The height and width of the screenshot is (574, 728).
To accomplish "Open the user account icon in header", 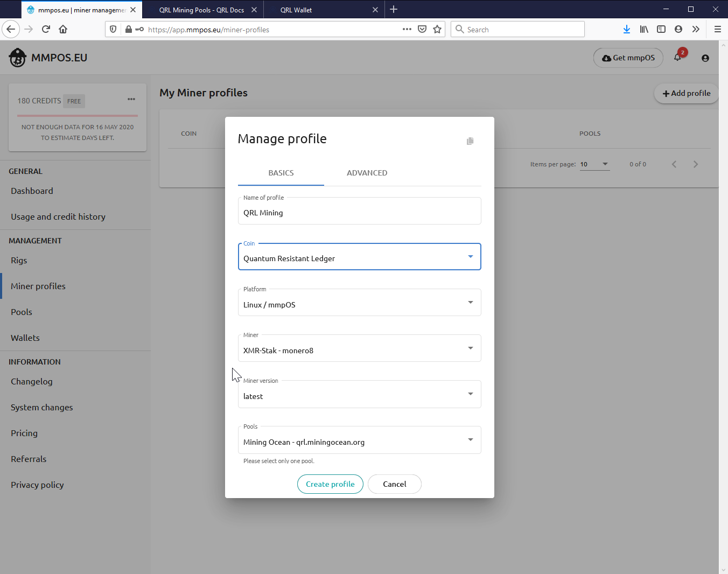I will (x=705, y=58).
